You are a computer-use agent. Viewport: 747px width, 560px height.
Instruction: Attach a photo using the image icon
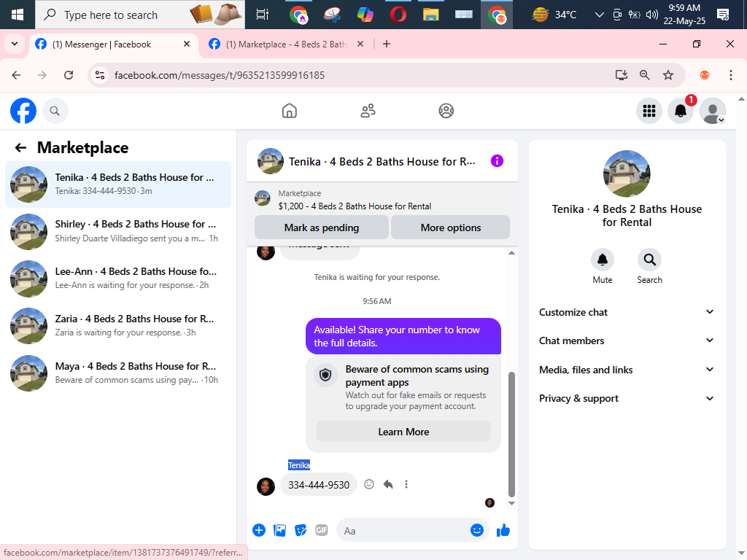(x=279, y=530)
